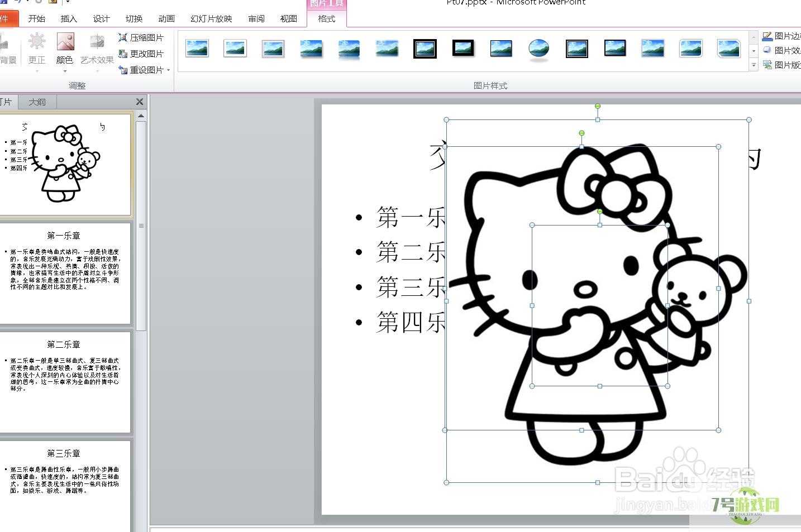Apply the fifteenth snipped-corner picture style
This screenshot has width=801, height=532.
click(x=729, y=49)
